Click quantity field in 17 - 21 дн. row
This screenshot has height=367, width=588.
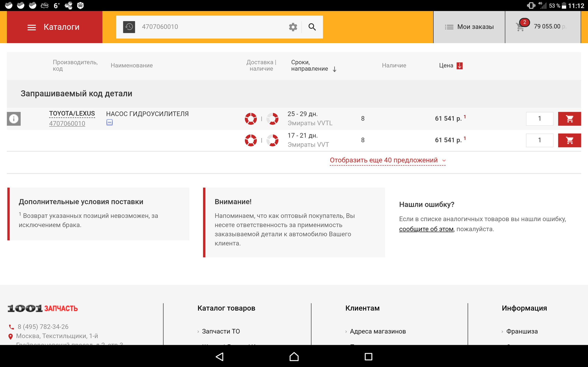pyautogui.click(x=539, y=140)
